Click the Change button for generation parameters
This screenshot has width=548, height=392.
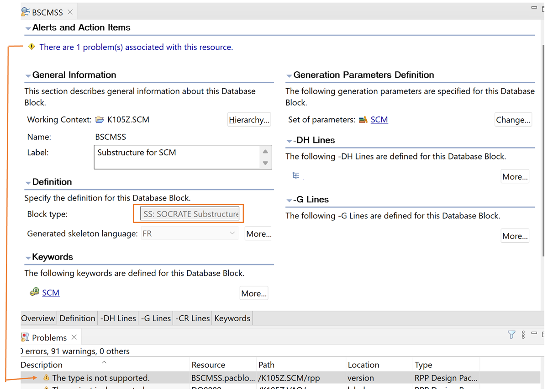click(513, 119)
